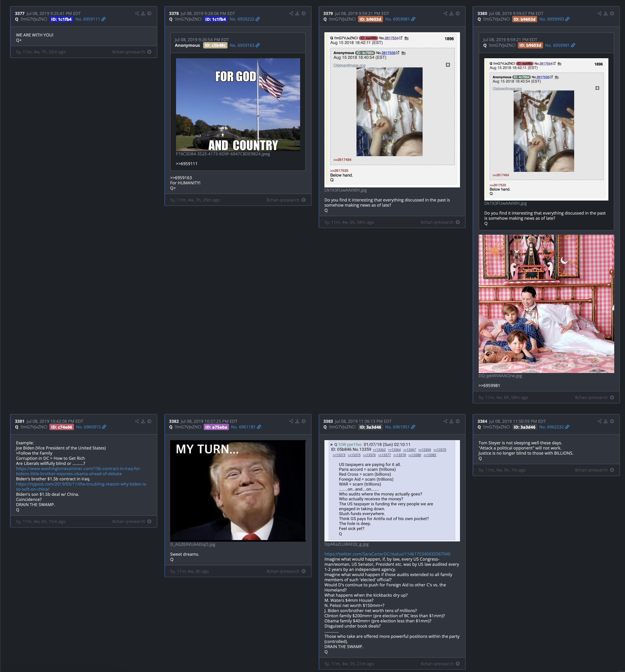Click the arrow-circle icon on post 3379
This screenshot has height=672, width=625.
[x=458, y=14]
